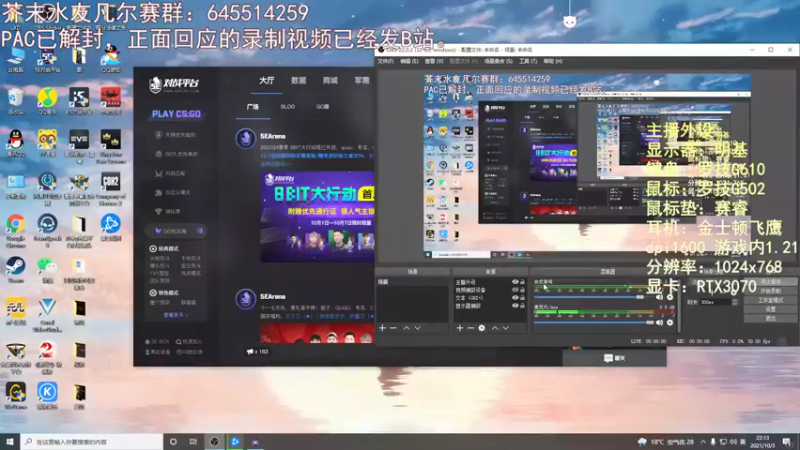The width and height of the screenshot is (800, 450).
Task: Toggle visibility of second source row
Action: coord(515,290)
